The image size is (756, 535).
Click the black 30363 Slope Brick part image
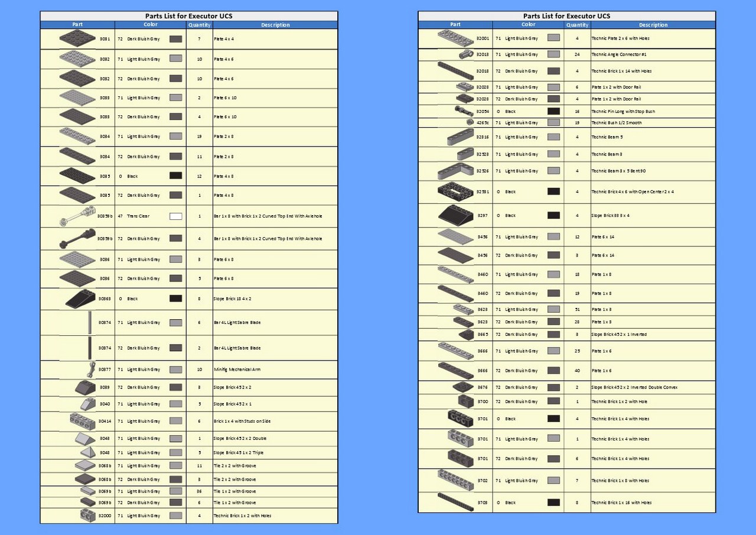(80, 299)
